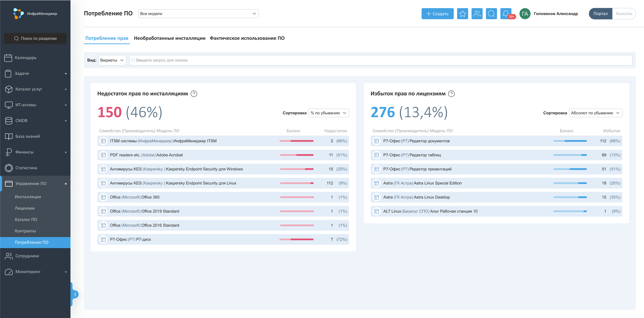The width and height of the screenshot is (644, 318).
Task: Click the Создать button
Action: click(437, 14)
